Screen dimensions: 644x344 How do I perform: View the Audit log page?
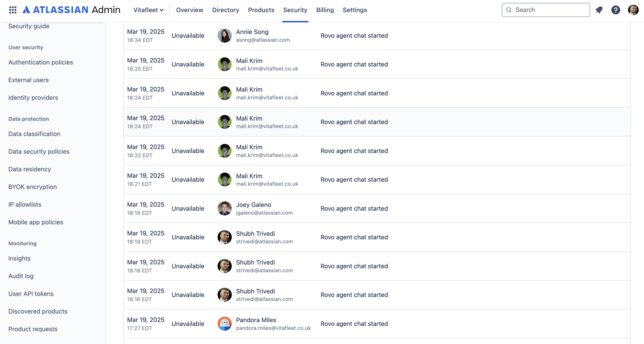click(x=21, y=276)
